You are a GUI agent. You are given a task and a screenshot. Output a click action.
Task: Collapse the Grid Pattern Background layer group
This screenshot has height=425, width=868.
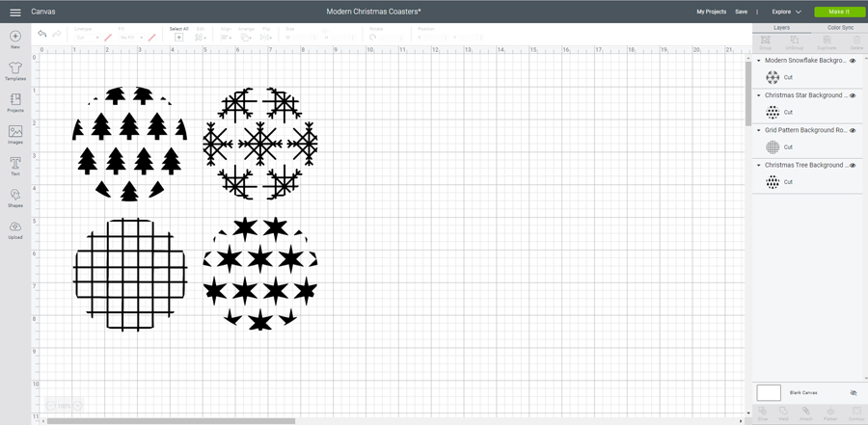[759, 131]
